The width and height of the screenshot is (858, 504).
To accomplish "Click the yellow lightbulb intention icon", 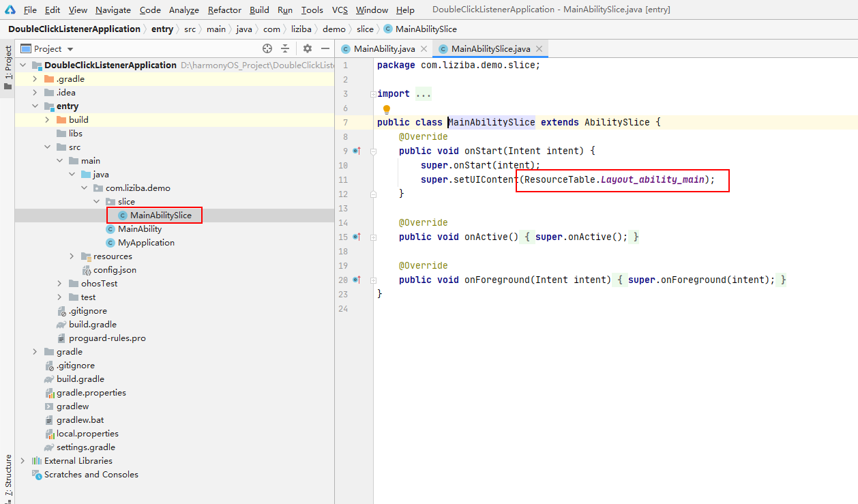I will (387, 109).
